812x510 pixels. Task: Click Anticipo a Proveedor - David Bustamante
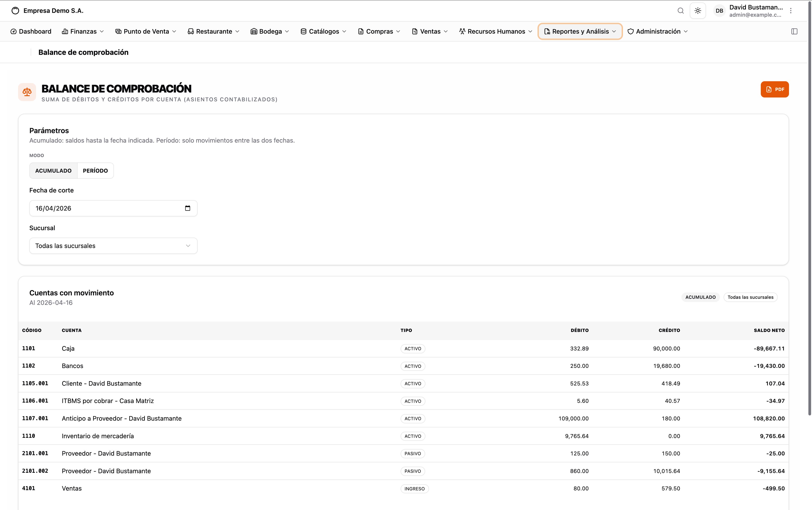[122, 418]
